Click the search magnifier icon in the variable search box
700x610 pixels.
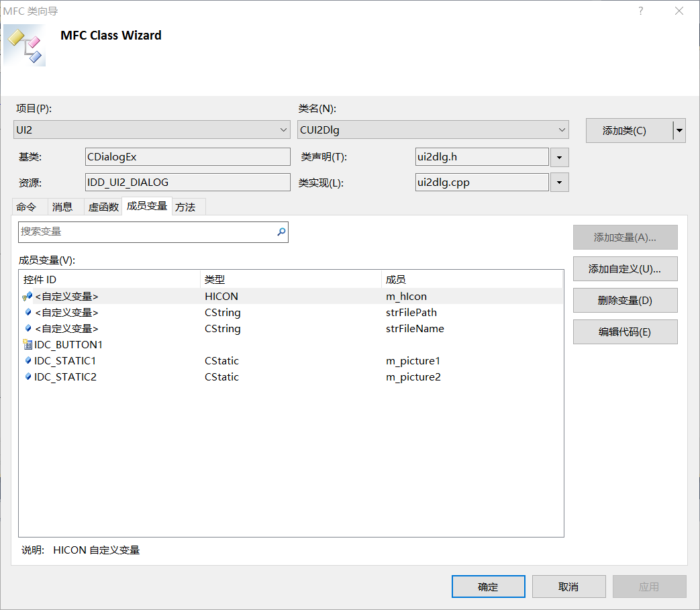tap(281, 232)
